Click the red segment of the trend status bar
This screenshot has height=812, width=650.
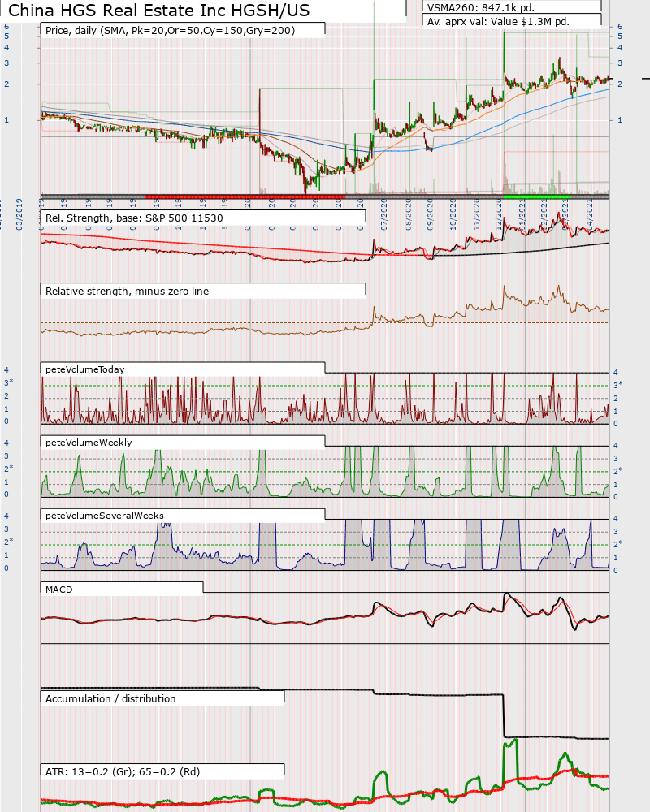point(245,197)
